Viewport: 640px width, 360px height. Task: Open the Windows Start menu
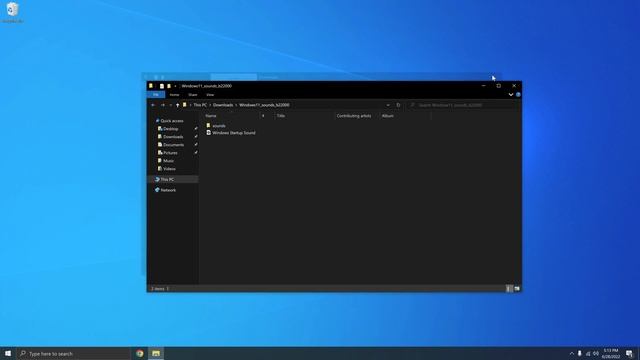click(8, 353)
